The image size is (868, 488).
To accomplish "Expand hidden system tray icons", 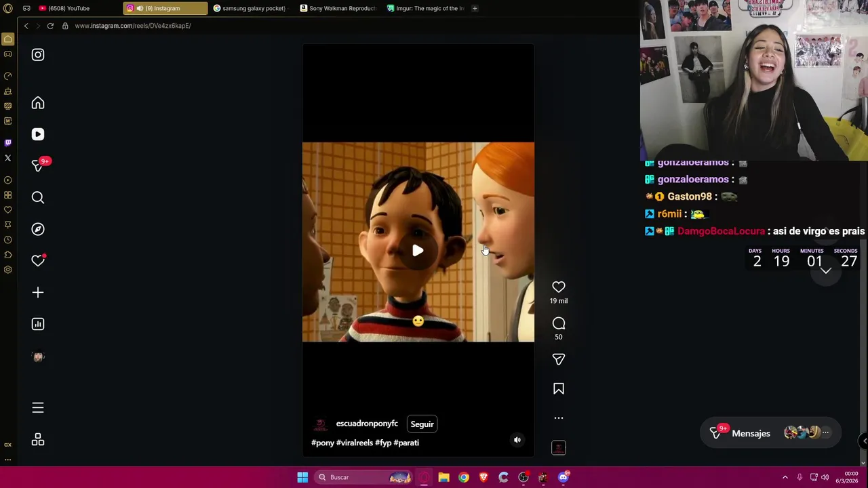I will [785, 477].
